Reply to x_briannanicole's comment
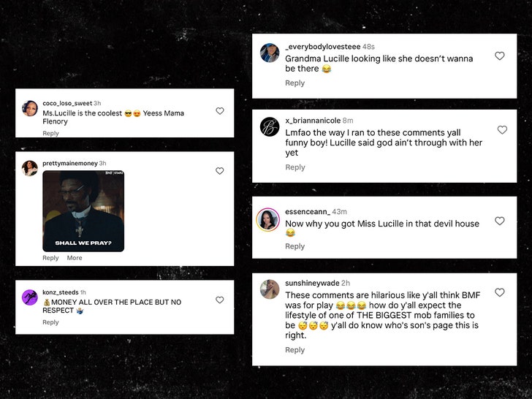Screen dimensions: 532x399 pos(294,168)
